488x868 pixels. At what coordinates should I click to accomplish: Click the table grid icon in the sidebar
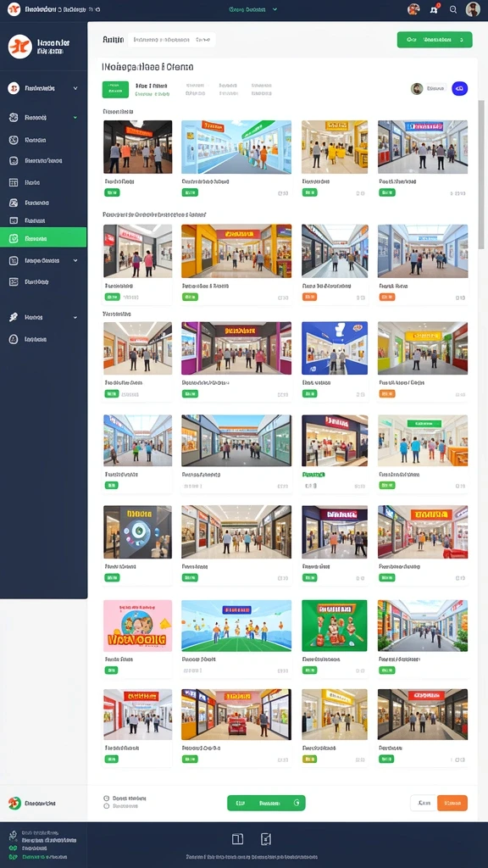tap(14, 182)
